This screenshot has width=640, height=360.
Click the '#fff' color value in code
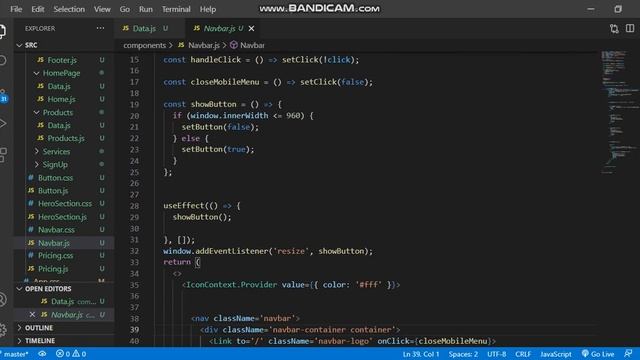click(368, 284)
